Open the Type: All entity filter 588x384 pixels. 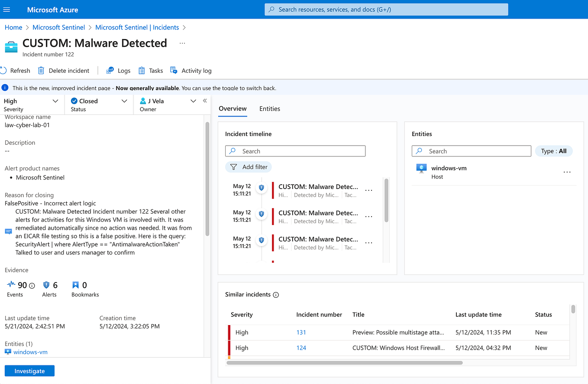pos(553,151)
